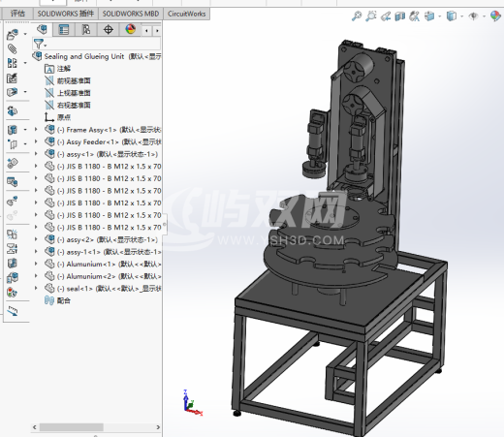Screen dimensions: 504x437
Task: Click the Section View icon
Action: click(x=400, y=16)
